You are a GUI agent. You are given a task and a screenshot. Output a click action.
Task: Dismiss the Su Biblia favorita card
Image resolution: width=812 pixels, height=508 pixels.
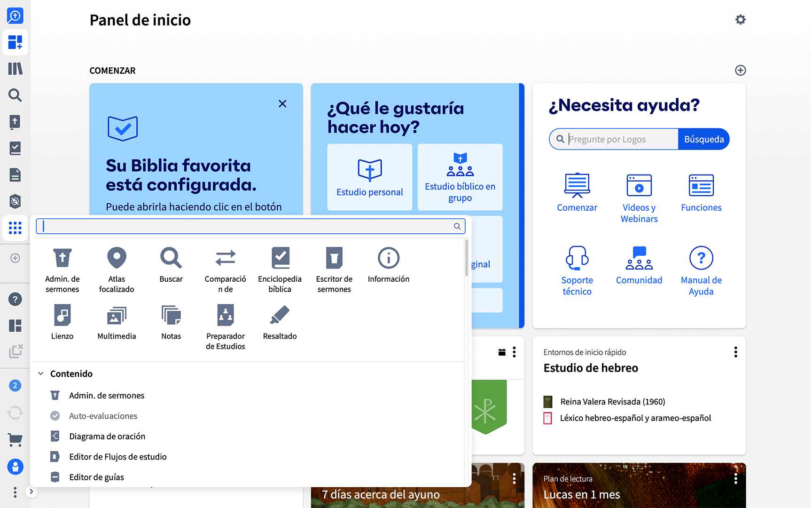click(x=282, y=103)
